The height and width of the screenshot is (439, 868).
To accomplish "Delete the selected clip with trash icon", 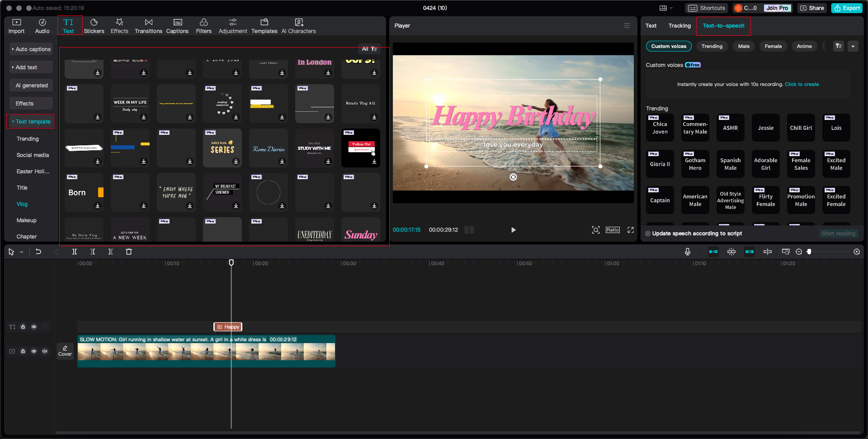I will [129, 252].
